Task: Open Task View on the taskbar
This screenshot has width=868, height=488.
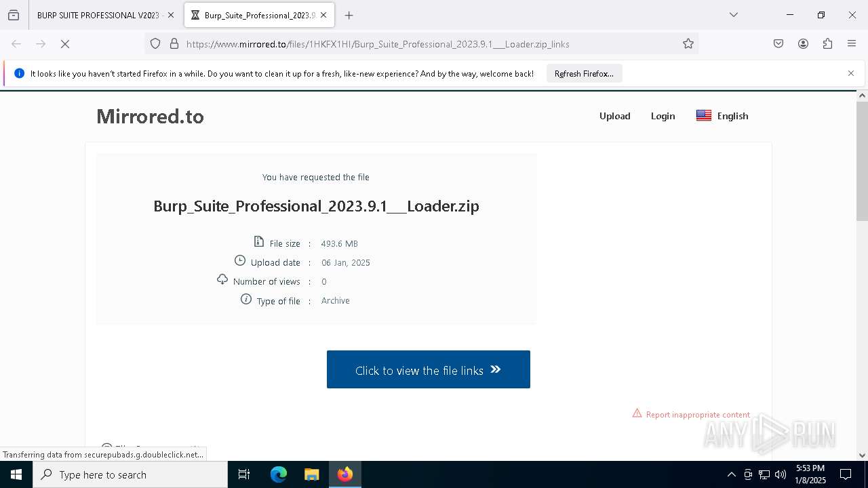Action: coord(244,474)
